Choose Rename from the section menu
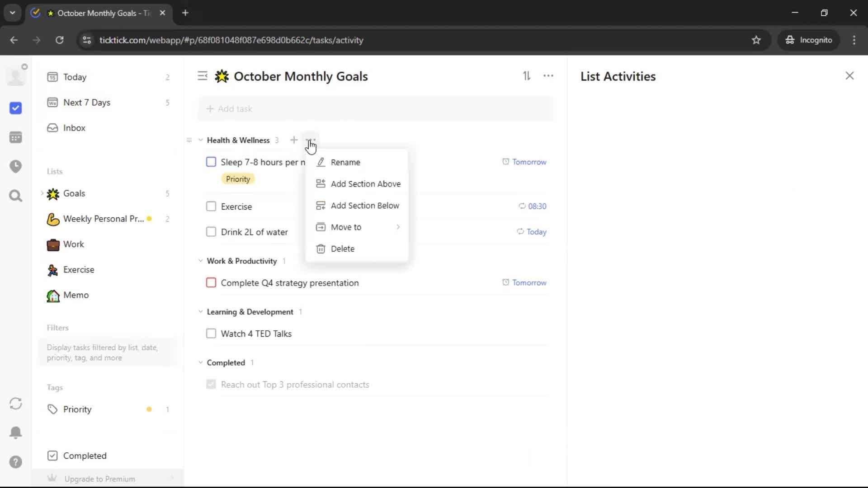868x488 pixels. 345,162
